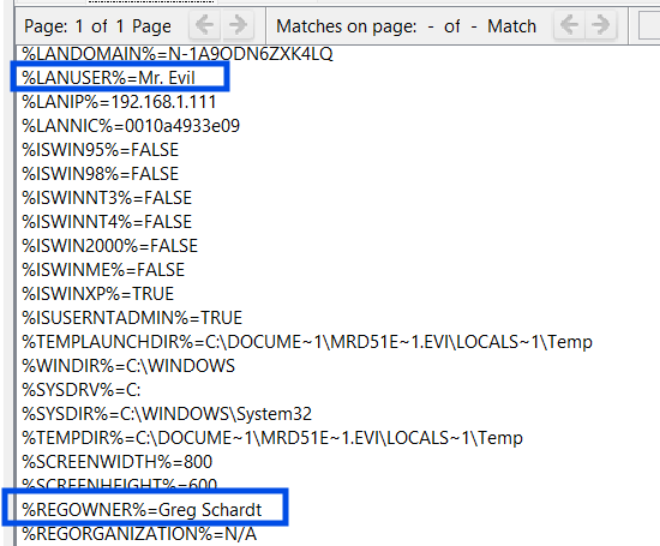
Task: Go to the next match arrow
Action: [601, 25]
